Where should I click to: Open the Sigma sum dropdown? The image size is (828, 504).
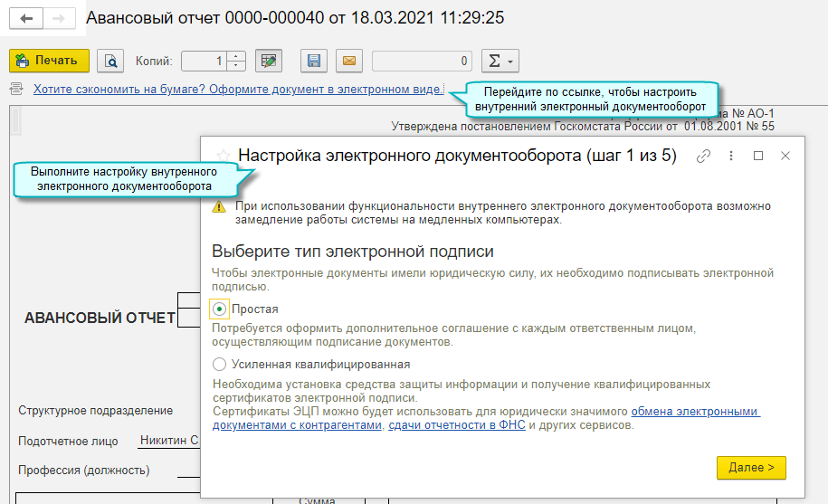[500, 61]
